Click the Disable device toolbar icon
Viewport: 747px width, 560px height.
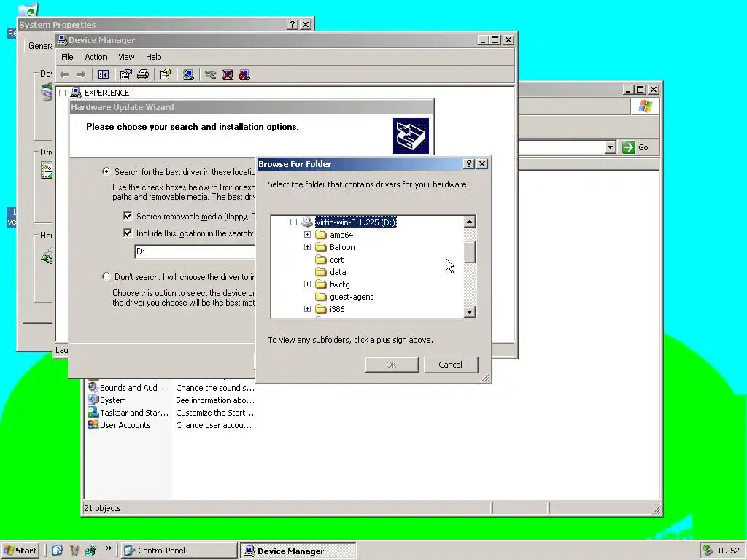pos(244,75)
